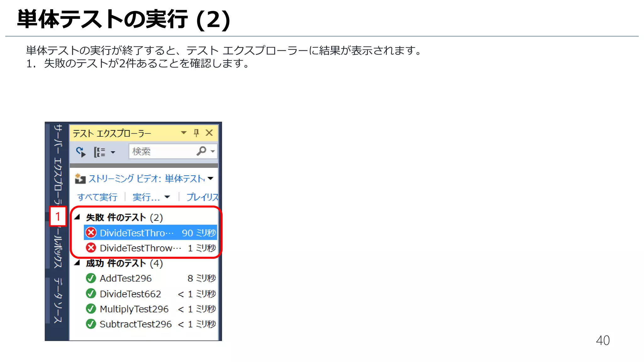Toggle the auto-hide pin of Test Explorer

[x=197, y=133]
